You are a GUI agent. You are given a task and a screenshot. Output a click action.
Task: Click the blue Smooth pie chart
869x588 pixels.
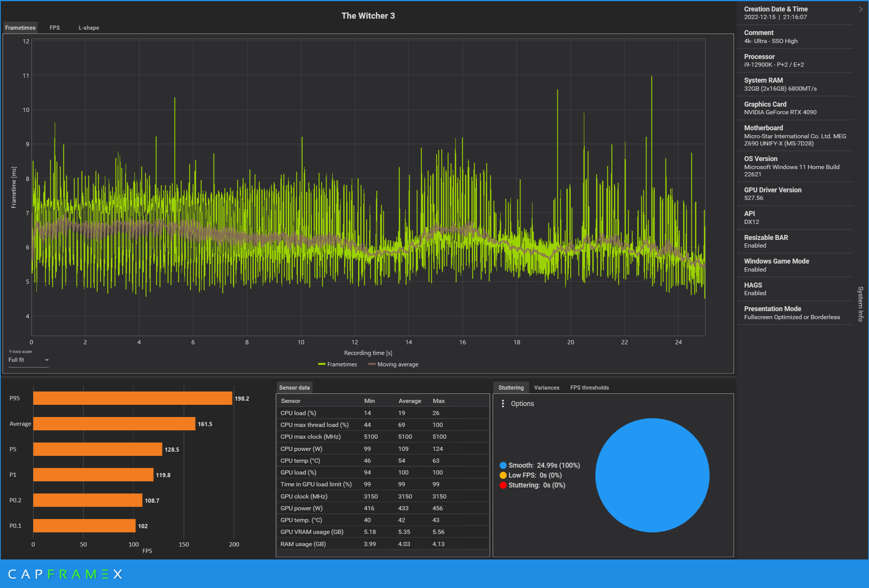652,475
